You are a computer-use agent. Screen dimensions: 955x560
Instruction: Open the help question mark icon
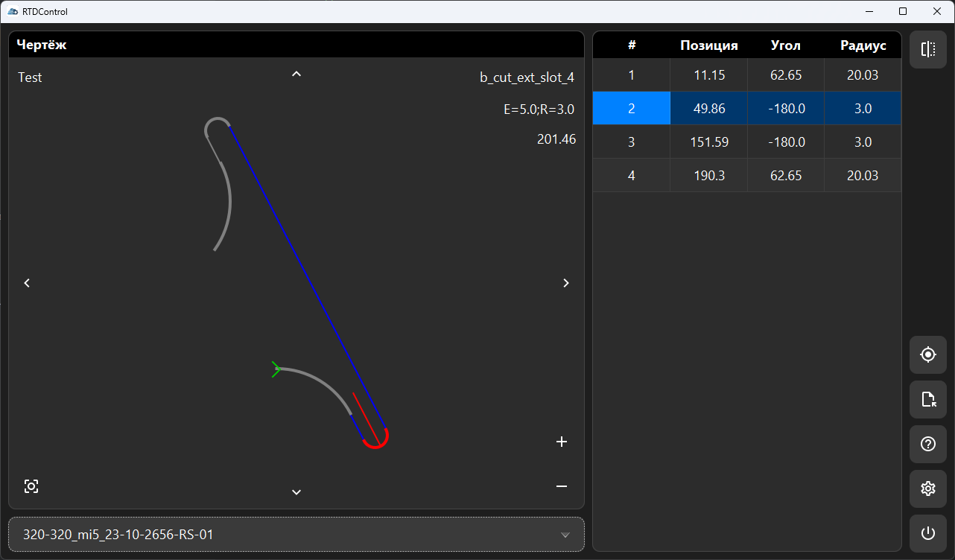(x=927, y=445)
